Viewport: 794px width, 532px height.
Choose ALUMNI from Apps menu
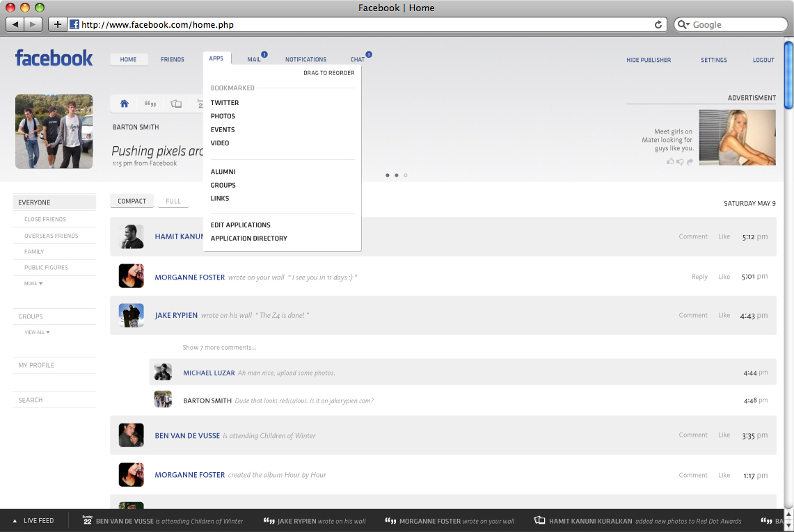223,172
